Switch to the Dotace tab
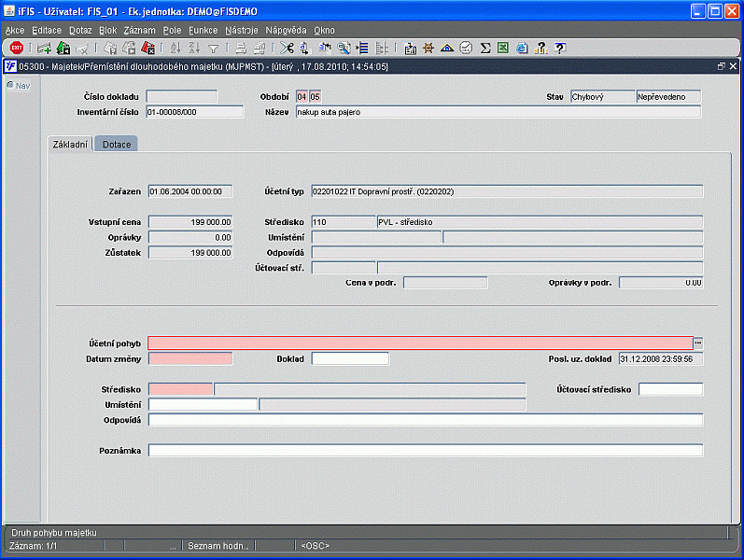Viewport: 744px width, 560px height. point(117,145)
